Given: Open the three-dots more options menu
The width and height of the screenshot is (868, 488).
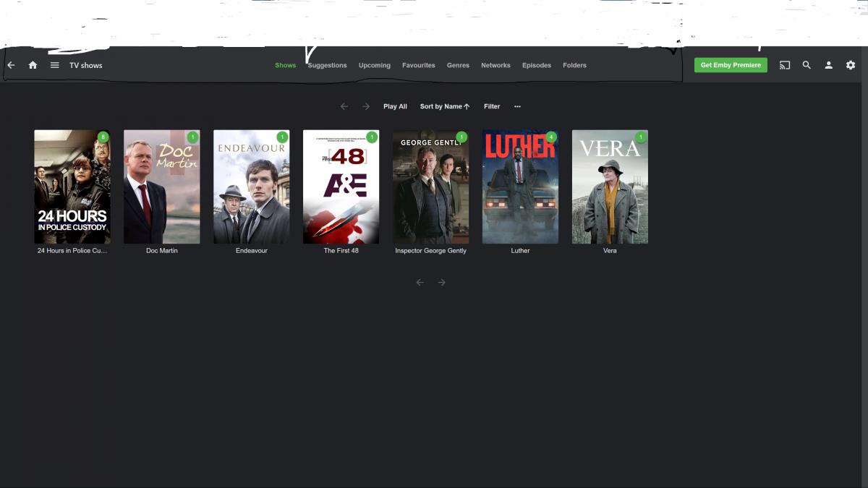Looking at the screenshot, I should click(517, 106).
